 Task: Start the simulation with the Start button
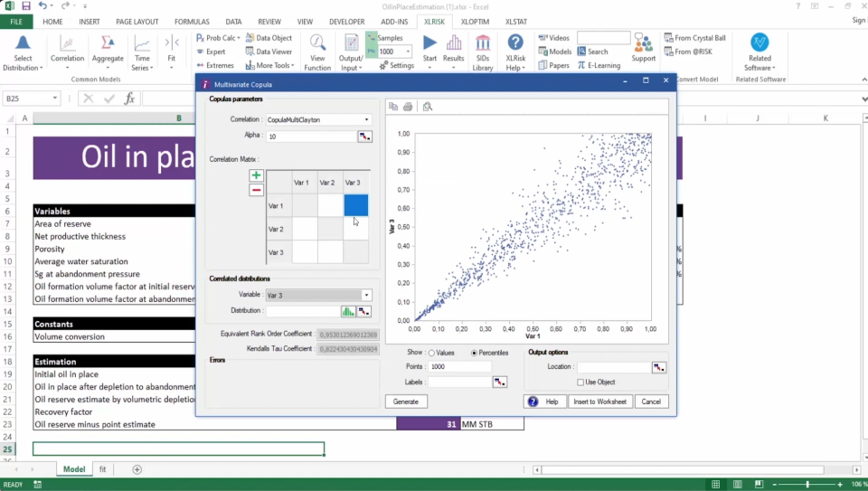429,49
